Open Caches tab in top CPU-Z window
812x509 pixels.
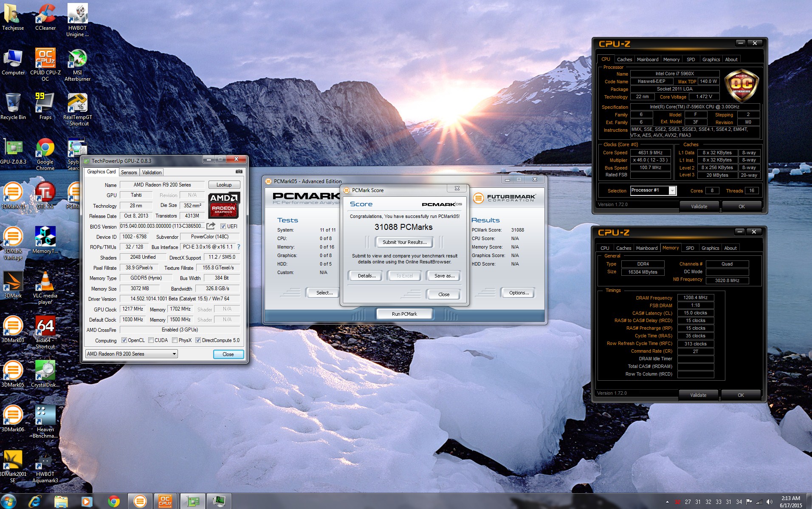click(624, 59)
